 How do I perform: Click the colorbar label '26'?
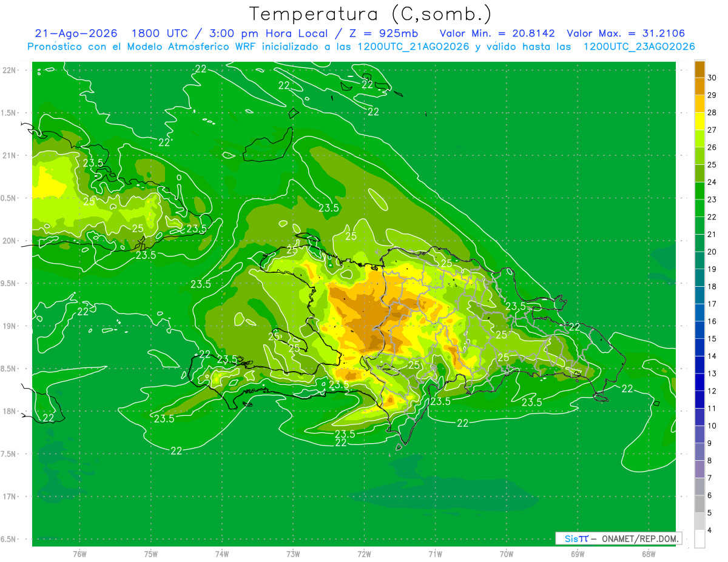pyautogui.click(x=712, y=147)
